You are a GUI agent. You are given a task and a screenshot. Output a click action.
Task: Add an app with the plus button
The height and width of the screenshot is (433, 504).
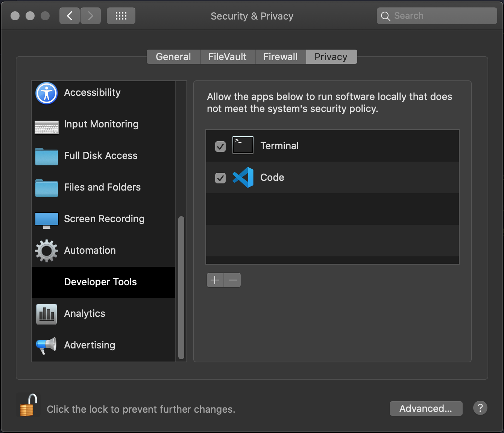tap(215, 280)
